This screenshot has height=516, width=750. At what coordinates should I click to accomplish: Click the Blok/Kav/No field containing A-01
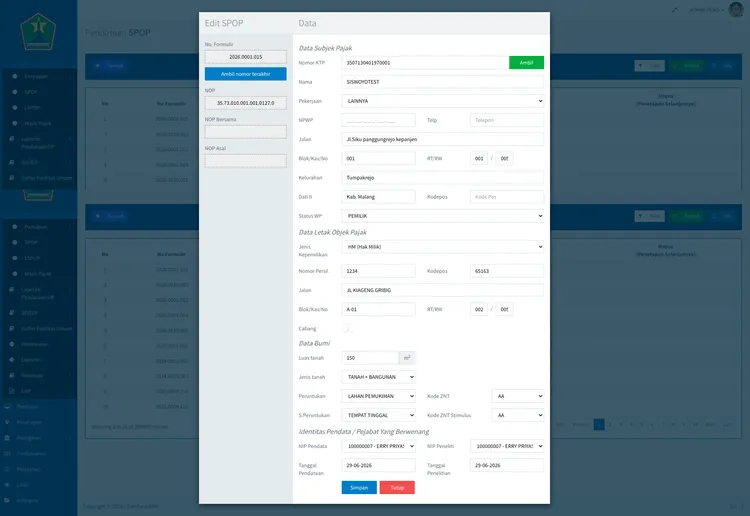point(378,309)
